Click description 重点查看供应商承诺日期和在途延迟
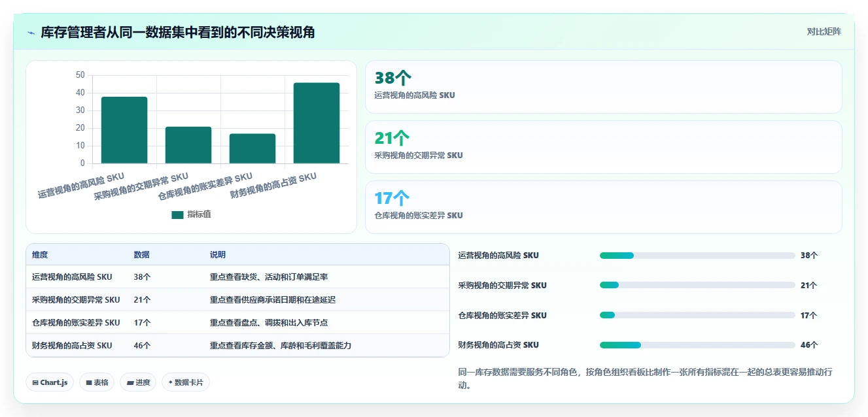Viewport: 868px width, 417px height. (x=273, y=300)
